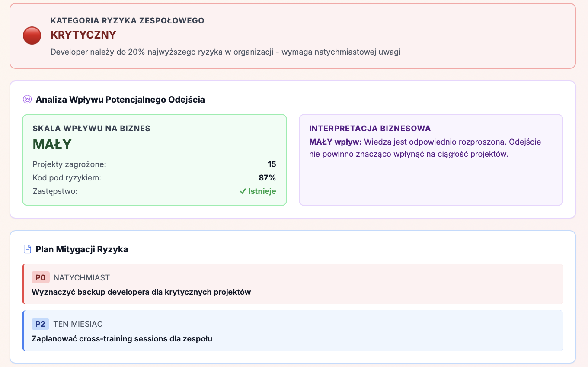588x367 pixels.
Task: Select the P0 priority badge
Action: [41, 277]
